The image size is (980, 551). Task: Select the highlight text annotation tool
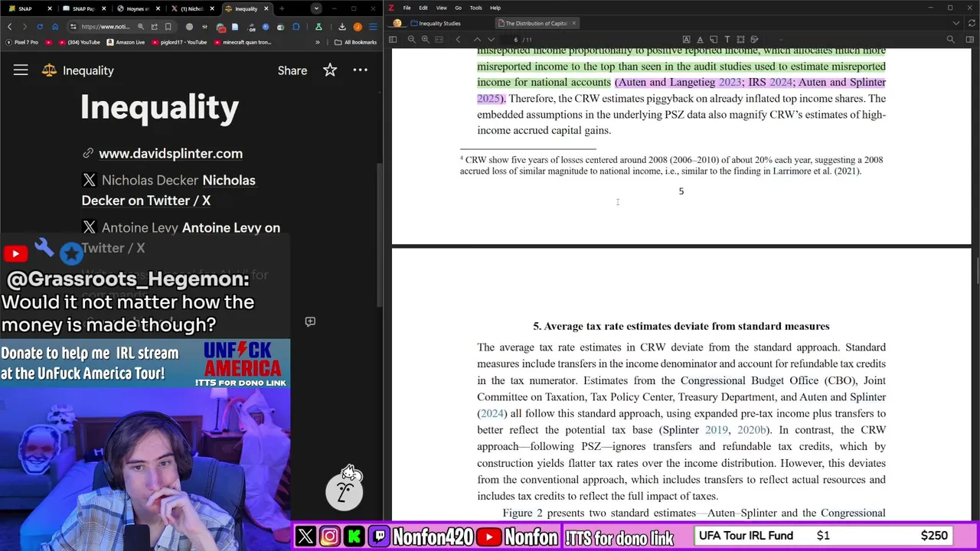point(686,40)
